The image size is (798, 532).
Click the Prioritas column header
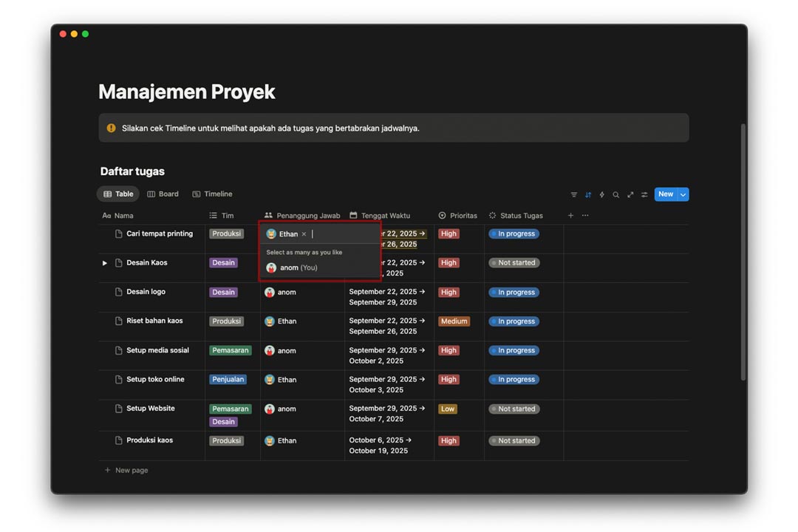pyautogui.click(x=463, y=216)
